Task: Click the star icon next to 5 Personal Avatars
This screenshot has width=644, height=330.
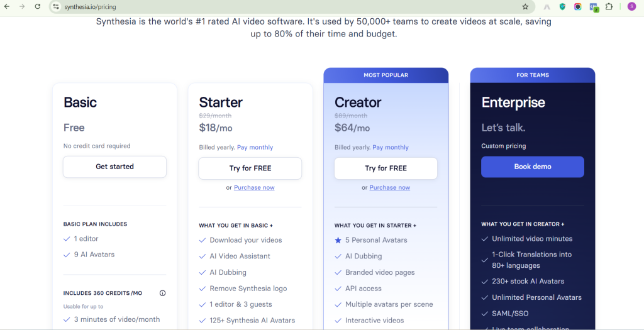Action: pyautogui.click(x=338, y=240)
